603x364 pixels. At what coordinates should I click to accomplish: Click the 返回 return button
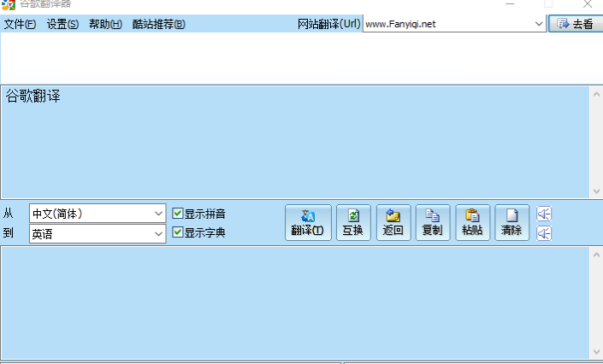click(393, 222)
